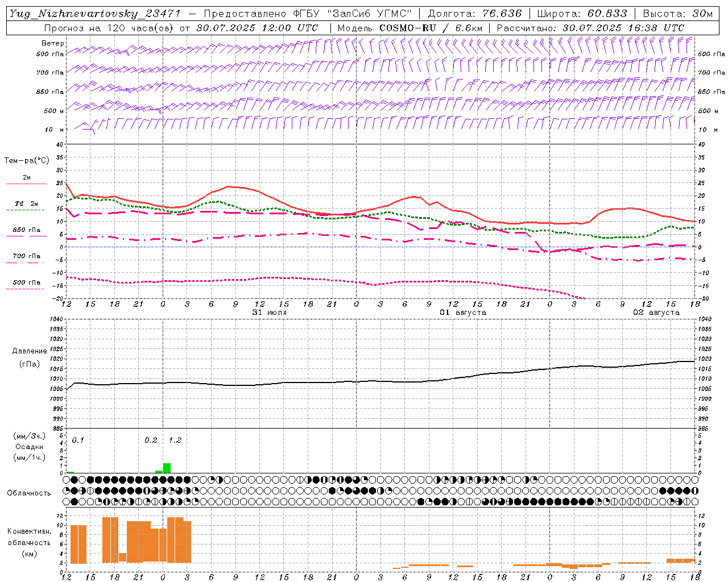Click the '02 августа' date label
This screenshot has height=582, width=728.
coord(656,313)
